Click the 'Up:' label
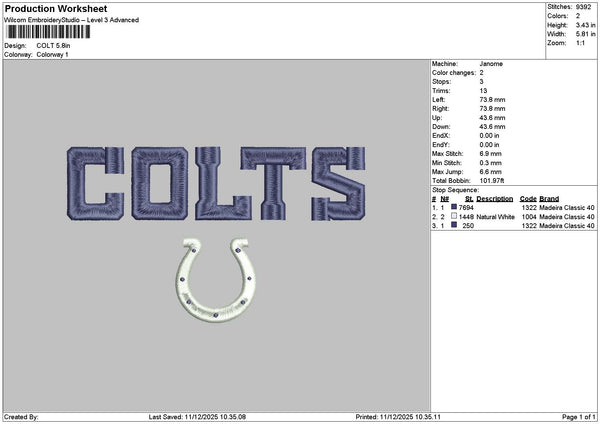Viewport: 600px width, 424px height. [x=437, y=118]
